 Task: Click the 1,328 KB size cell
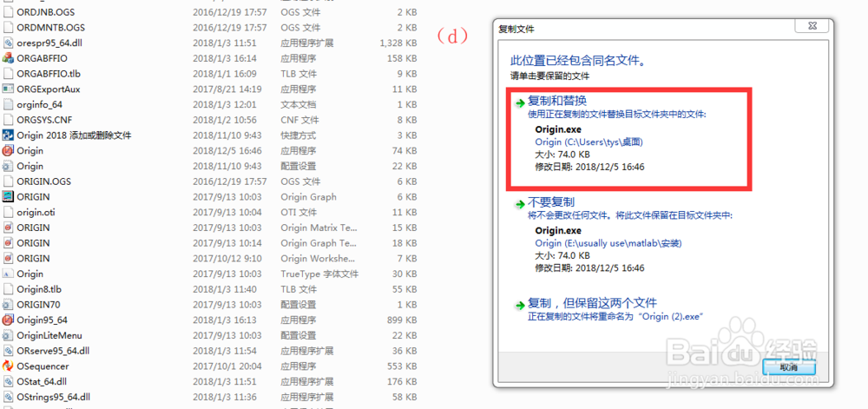(x=398, y=43)
